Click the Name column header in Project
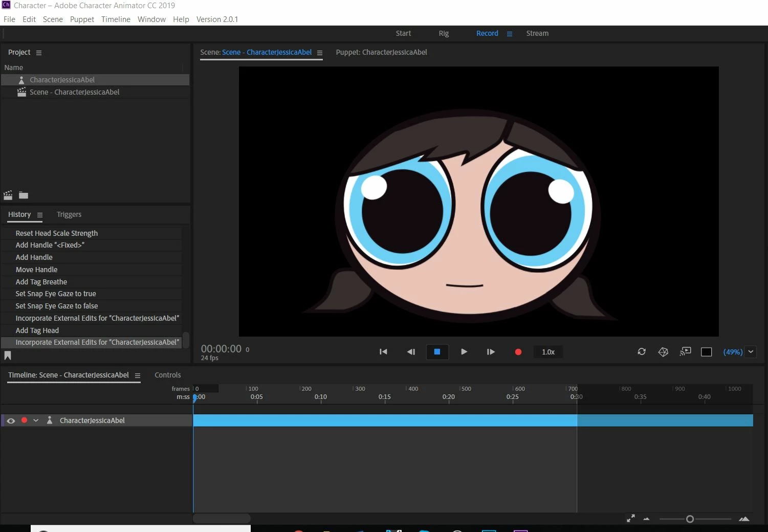 point(14,68)
